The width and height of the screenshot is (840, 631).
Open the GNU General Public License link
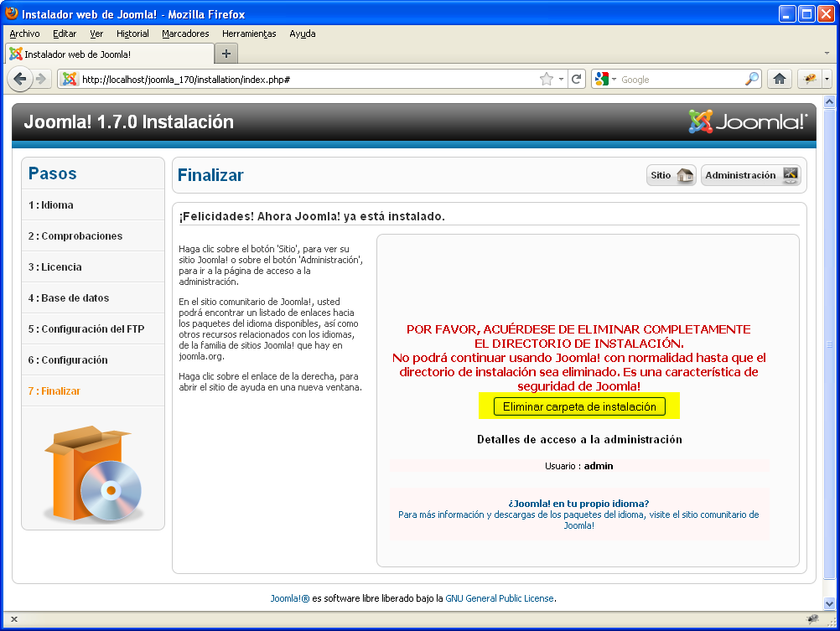500,598
